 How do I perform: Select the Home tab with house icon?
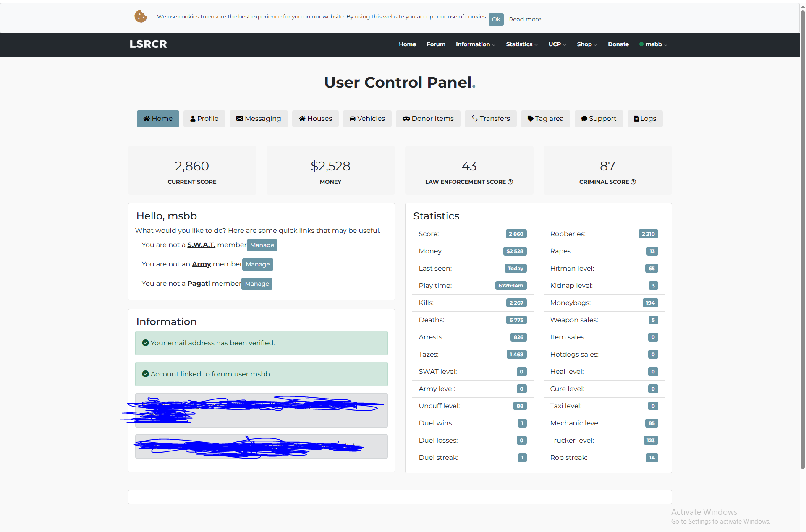(x=158, y=119)
